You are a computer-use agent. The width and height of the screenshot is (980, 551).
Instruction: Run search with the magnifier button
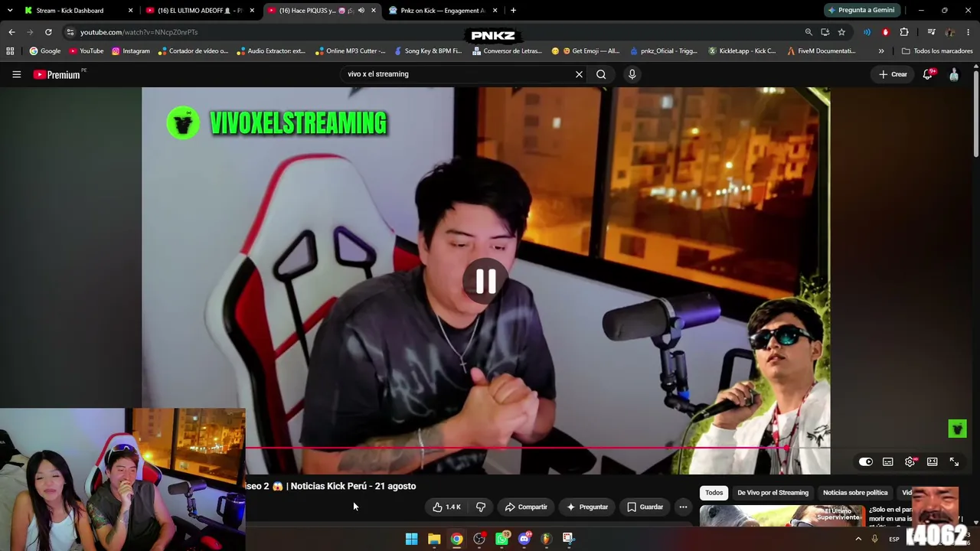[601, 74]
